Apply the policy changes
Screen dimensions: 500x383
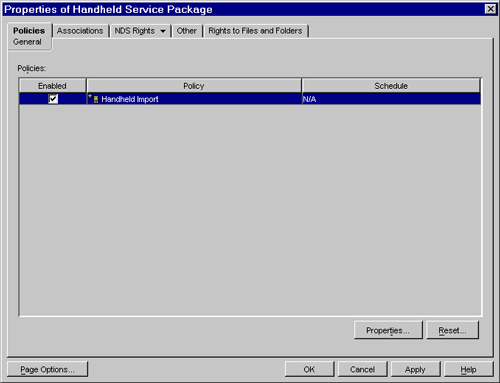415,369
